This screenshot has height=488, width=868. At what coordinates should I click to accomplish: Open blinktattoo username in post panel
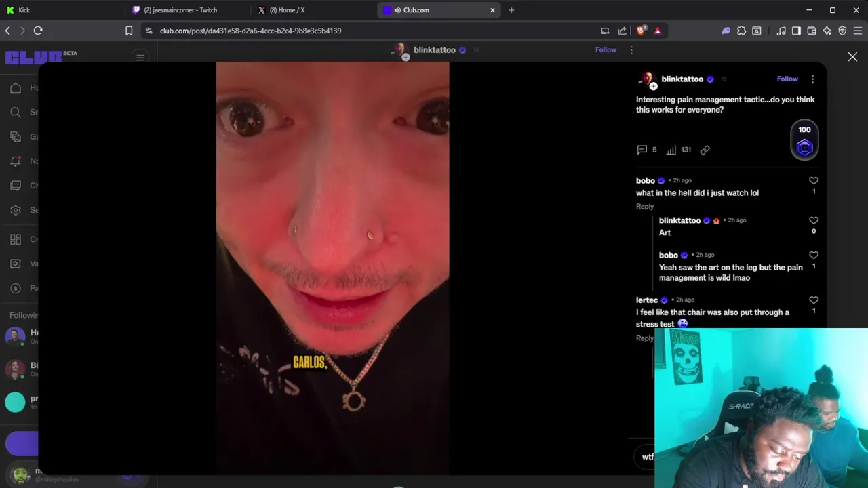[682, 79]
